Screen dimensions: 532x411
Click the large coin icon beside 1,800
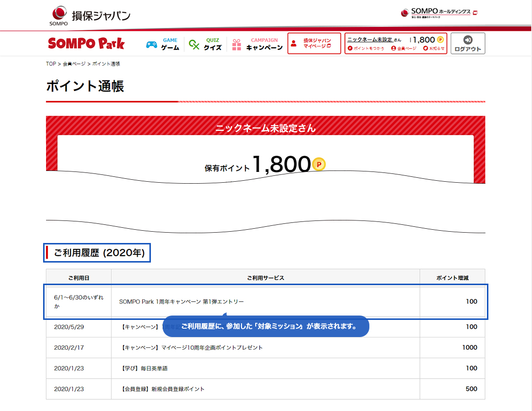(318, 164)
